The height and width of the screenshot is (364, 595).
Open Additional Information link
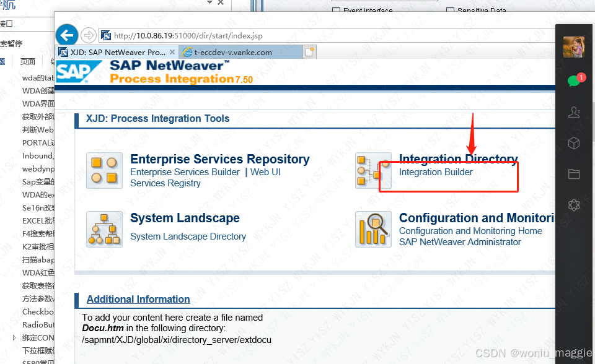[x=138, y=299]
